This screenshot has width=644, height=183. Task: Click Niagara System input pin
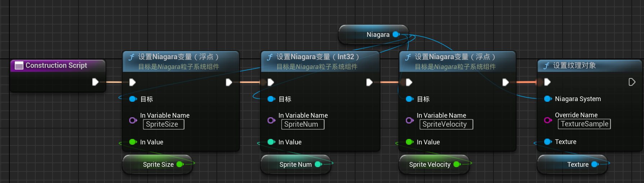[x=548, y=99]
